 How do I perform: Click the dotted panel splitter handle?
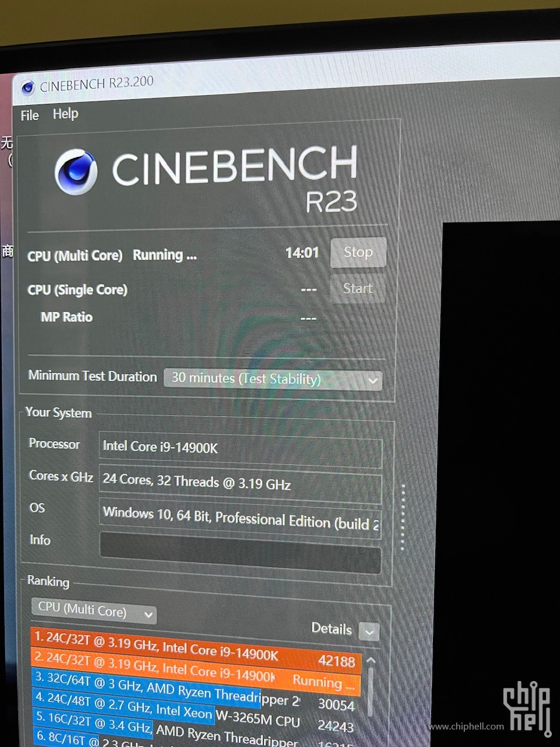coord(402,516)
